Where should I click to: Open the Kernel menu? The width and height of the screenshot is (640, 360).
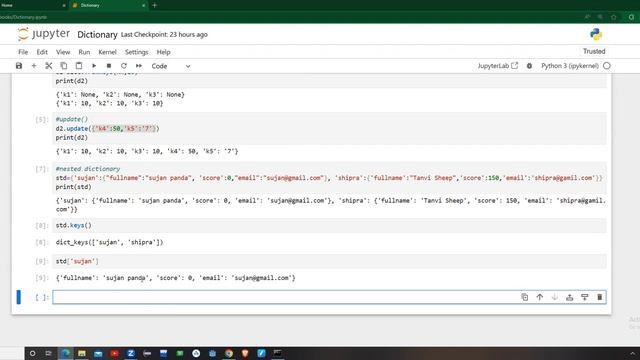107,52
